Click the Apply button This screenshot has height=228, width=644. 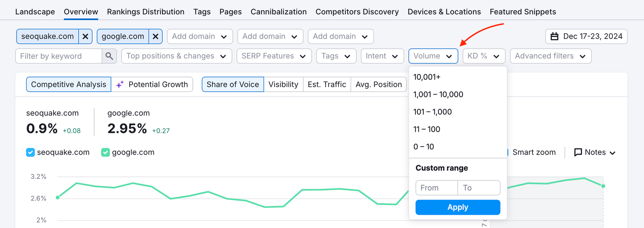pyautogui.click(x=458, y=207)
